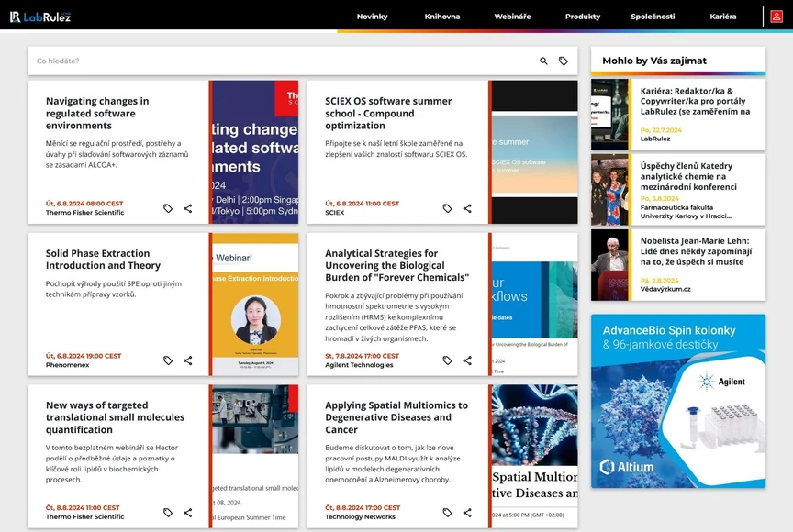Image resolution: width=793 pixels, height=532 pixels.
Task: Click the Kariéra article thumbnail photo
Action: pos(609,115)
